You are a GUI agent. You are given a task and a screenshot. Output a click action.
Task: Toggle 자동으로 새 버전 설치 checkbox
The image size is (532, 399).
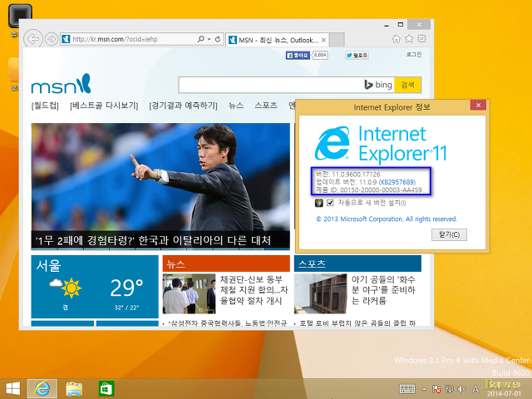click(x=330, y=203)
